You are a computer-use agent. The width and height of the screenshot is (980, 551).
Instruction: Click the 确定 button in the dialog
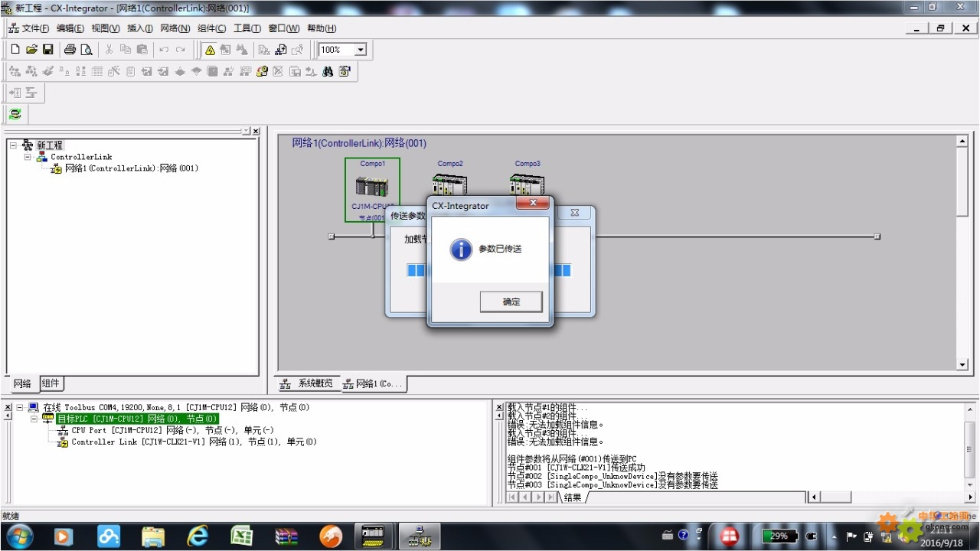[511, 302]
